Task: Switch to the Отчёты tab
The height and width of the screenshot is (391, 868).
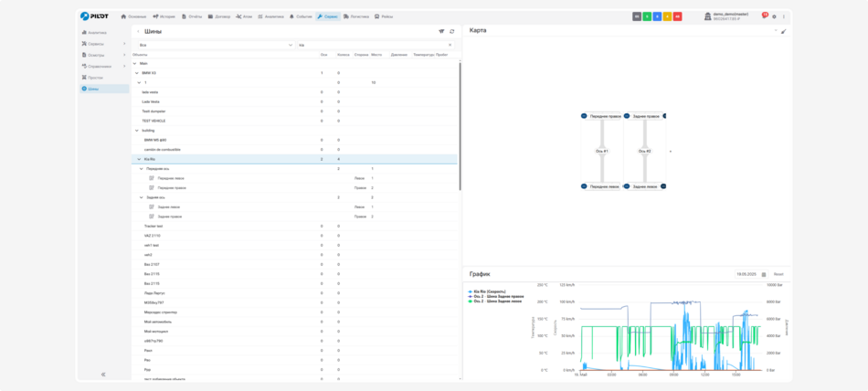Action: click(192, 16)
